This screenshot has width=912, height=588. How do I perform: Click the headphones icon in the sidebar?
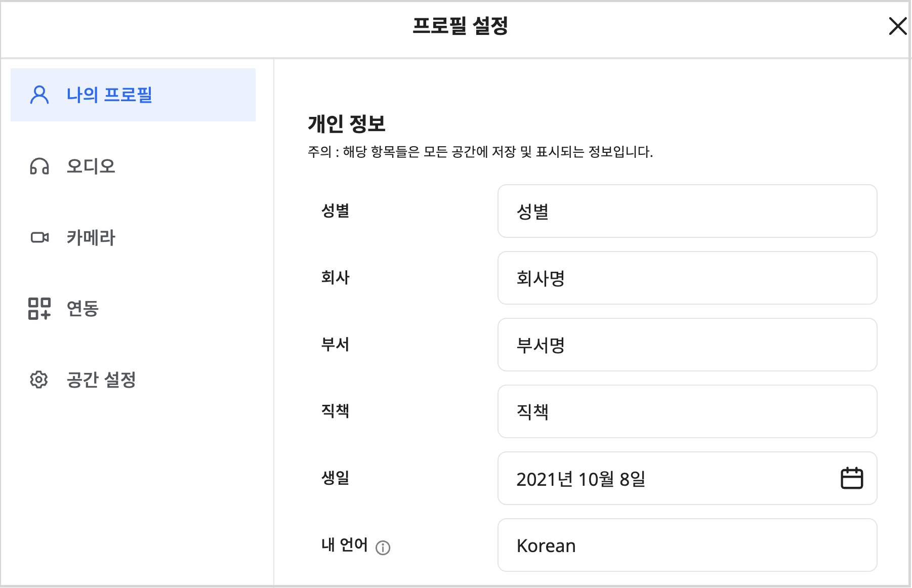coord(39,166)
